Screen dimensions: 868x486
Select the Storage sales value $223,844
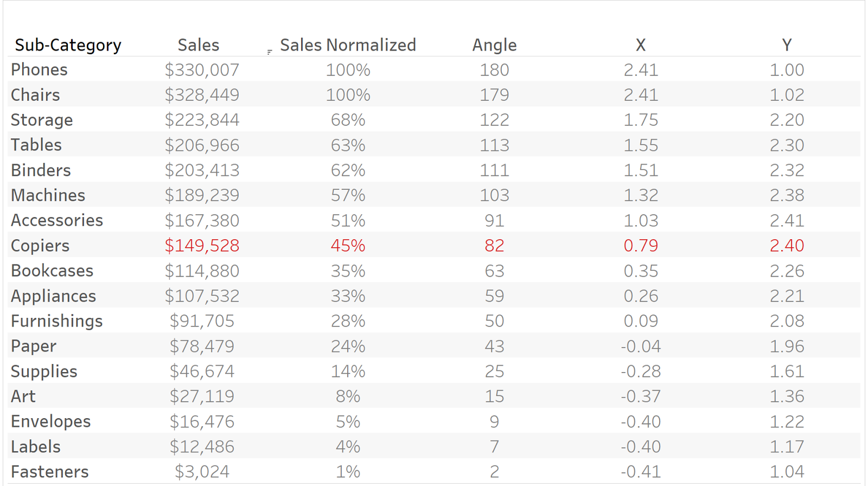202,120
